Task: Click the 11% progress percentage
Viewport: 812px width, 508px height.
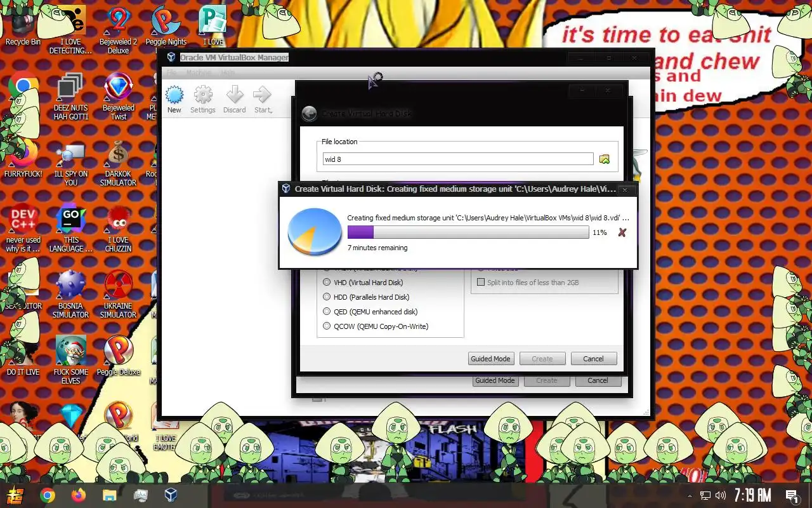Action: pos(599,232)
